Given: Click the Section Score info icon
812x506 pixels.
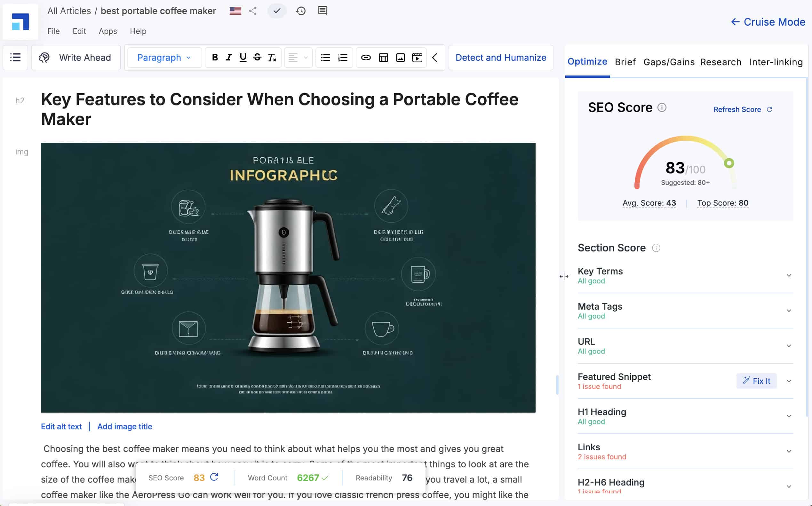Looking at the screenshot, I should pos(656,248).
